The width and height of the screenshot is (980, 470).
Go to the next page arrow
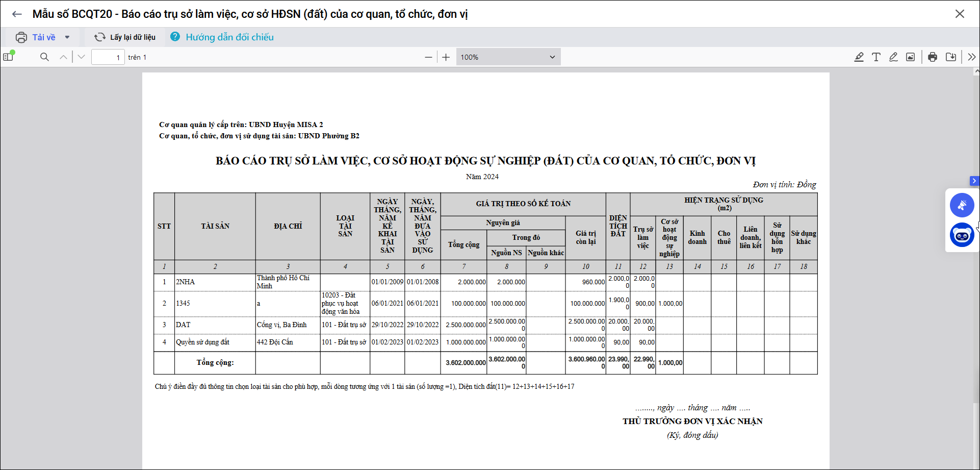click(82, 57)
